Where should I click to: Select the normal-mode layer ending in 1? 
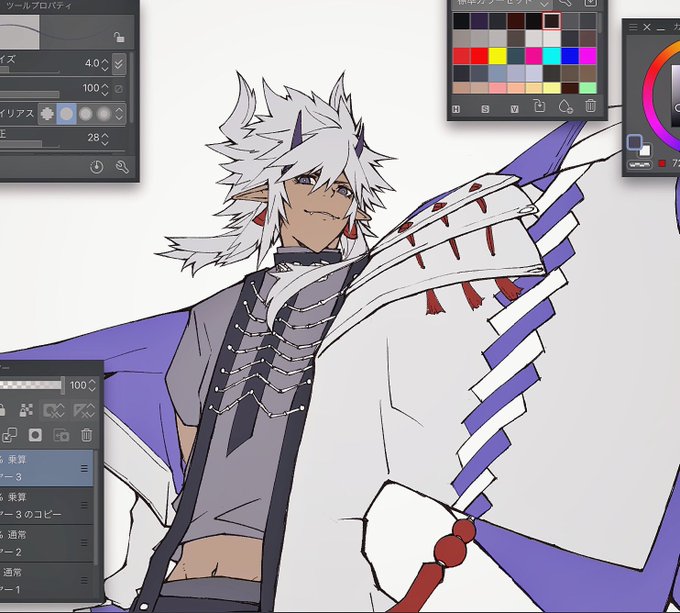(x=46, y=581)
